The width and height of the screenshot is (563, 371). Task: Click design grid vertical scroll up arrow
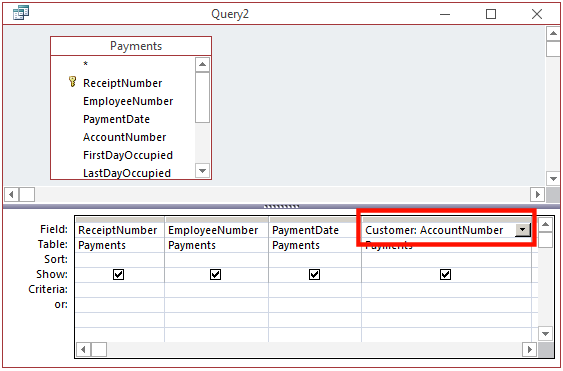pos(545,224)
